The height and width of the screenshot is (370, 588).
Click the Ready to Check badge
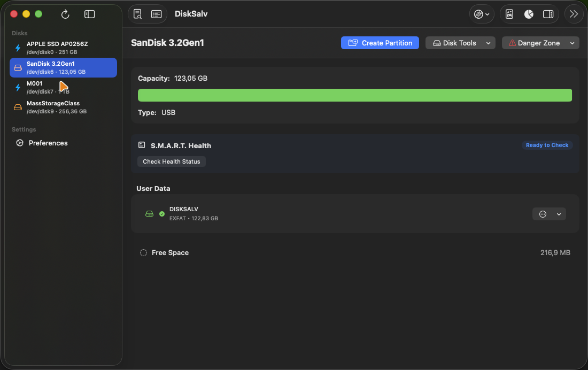pyautogui.click(x=547, y=145)
